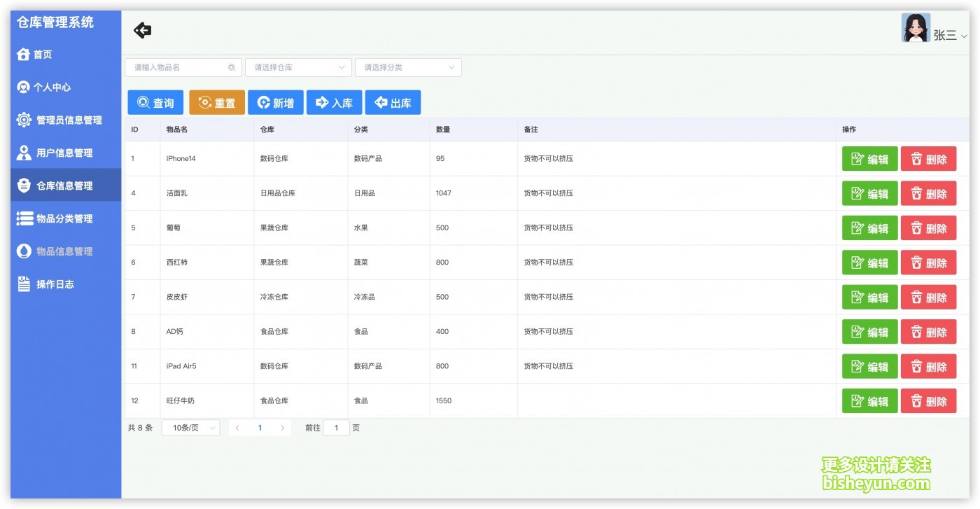Focus the 前往 page number input
Screen dimensions: 980x509
click(x=336, y=428)
